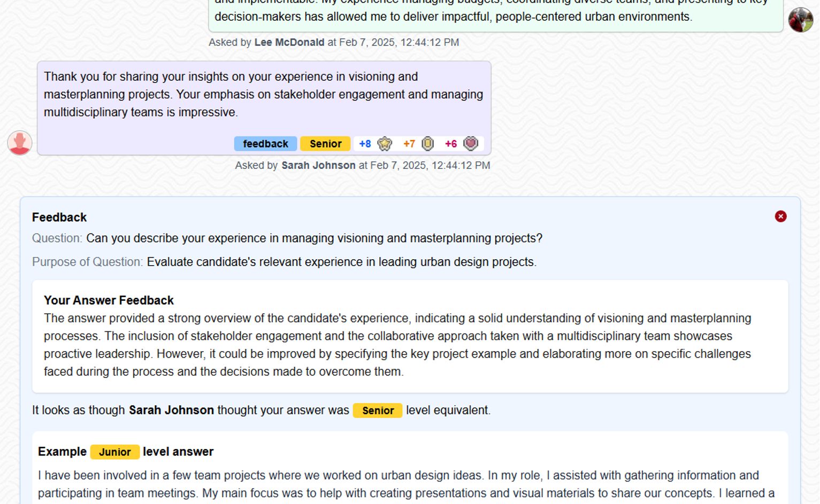Click the +7 score indicator
Viewport: 820px width, 504px height.
pos(409,143)
